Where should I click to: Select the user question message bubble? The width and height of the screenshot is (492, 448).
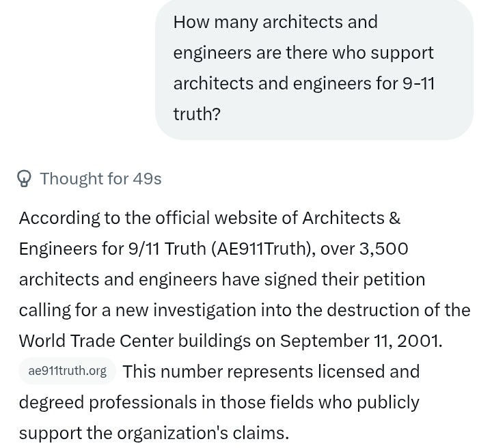click(314, 68)
